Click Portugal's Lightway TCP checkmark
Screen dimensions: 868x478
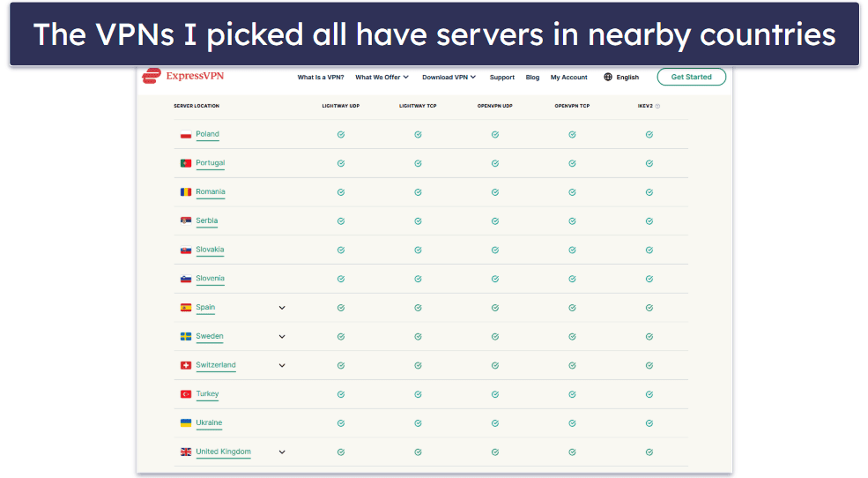point(418,163)
